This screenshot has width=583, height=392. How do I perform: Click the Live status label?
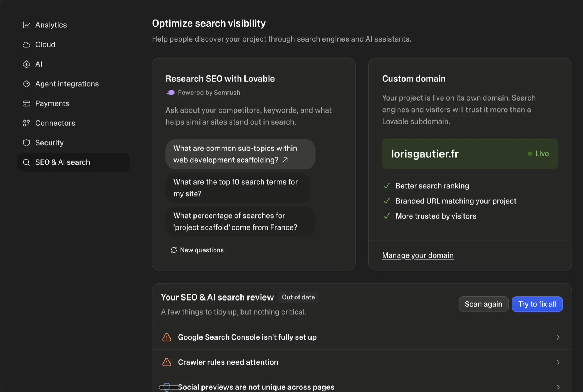pyautogui.click(x=542, y=154)
